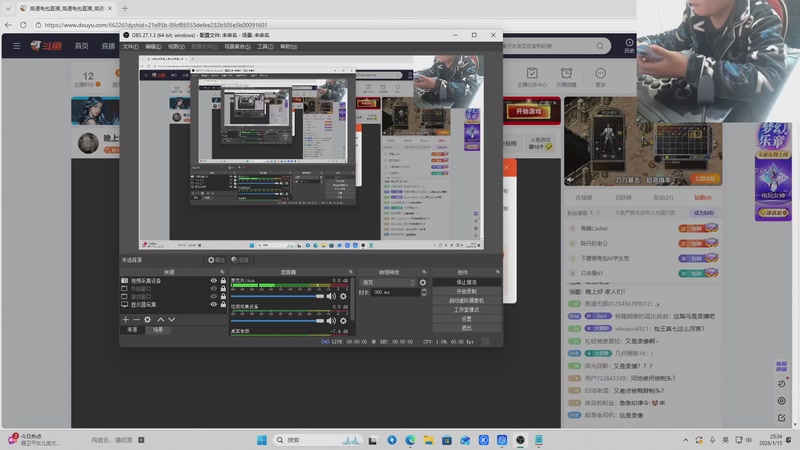The width and height of the screenshot is (800, 450).
Task: Open transition properties gear icon
Action: coord(423,282)
